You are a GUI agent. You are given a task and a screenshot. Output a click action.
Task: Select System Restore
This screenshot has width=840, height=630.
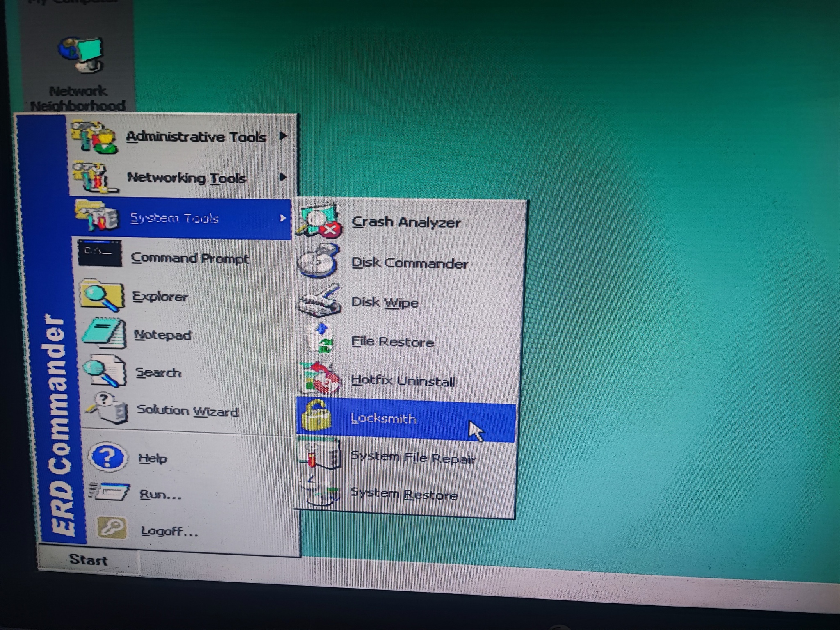(404, 494)
